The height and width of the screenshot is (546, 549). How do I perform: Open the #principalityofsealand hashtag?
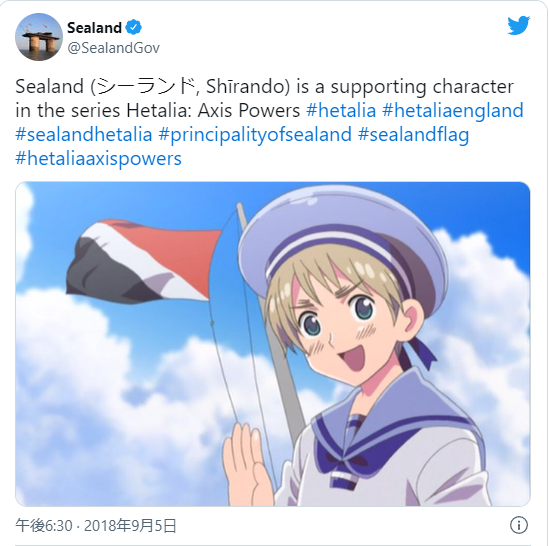click(x=255, y=135)
